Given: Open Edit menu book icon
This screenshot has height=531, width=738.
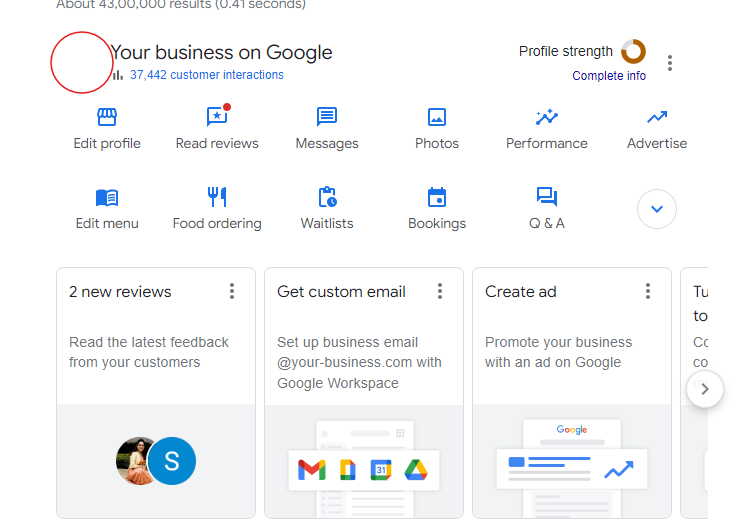Looking at the screenshot, I should [107, 197].
